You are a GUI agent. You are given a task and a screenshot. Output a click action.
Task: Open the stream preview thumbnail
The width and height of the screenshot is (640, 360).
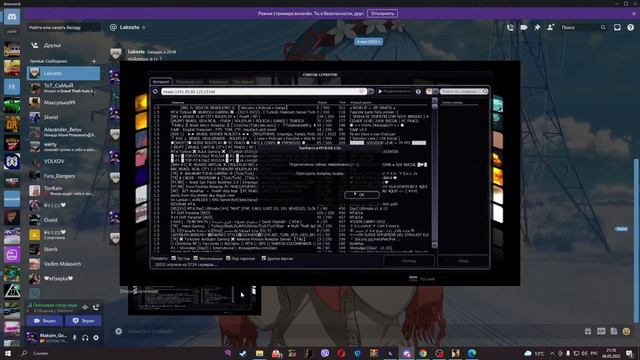click(194, 300)
